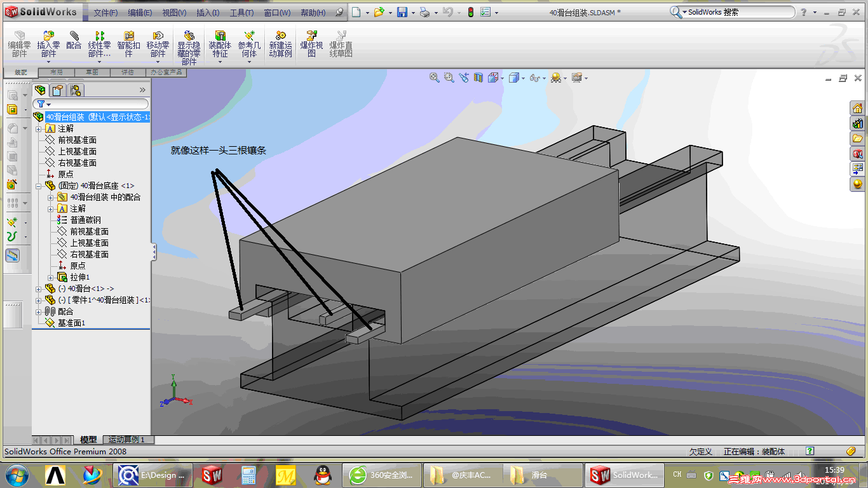The height and width of the screenshot is (488, 868).
Task: Select the Mate (配合) command
Action: pyautogui.click(x=74, y=40)
